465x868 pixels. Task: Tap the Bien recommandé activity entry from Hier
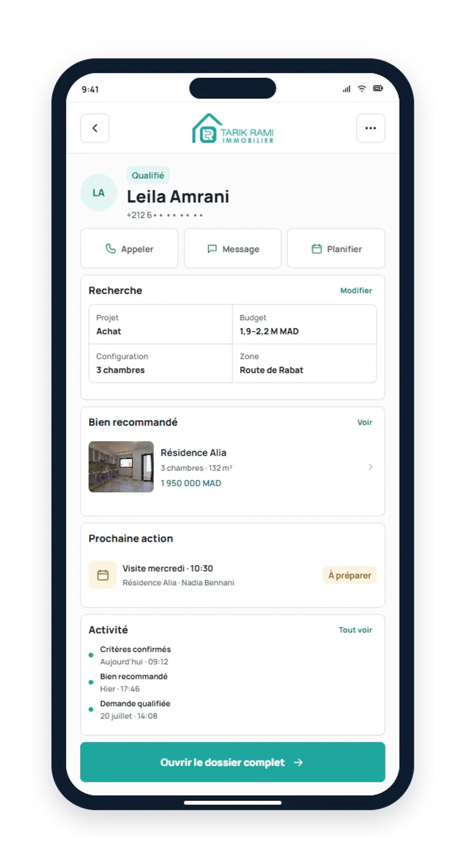click(133, 683)
